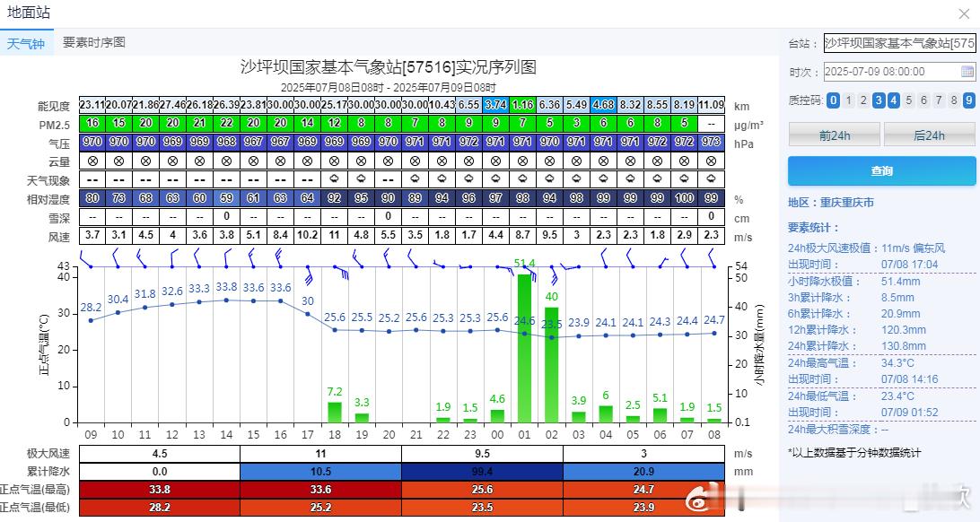Click the 4.5 extreme wind speed cell

[160, 453]
